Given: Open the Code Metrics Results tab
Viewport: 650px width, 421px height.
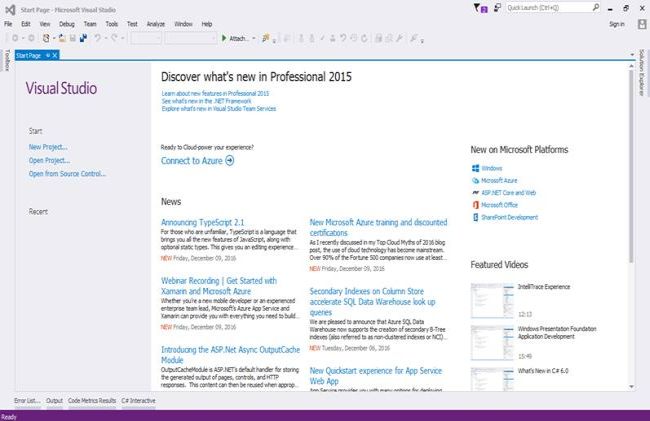Looking at the screenshot, I should click(x=92, y=401).
